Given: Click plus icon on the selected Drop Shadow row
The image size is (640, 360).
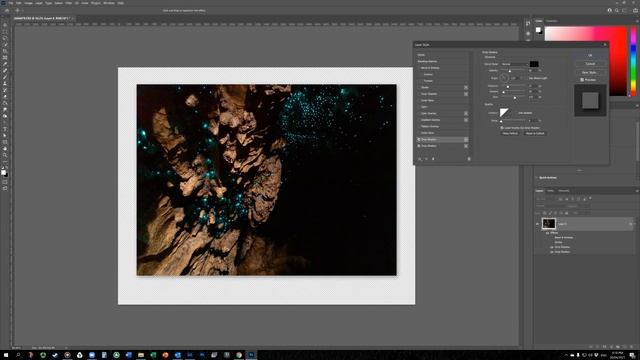Looking at the screenshot, I should coord(466,140).
